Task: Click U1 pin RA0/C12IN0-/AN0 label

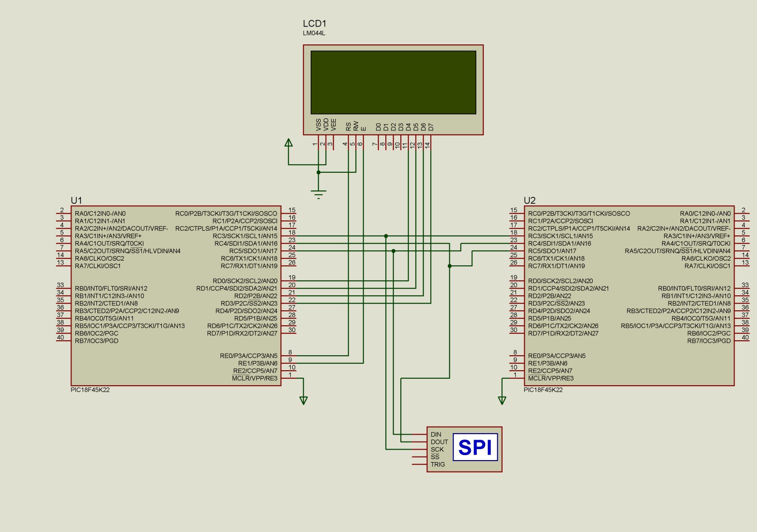Action: (100, 214)
